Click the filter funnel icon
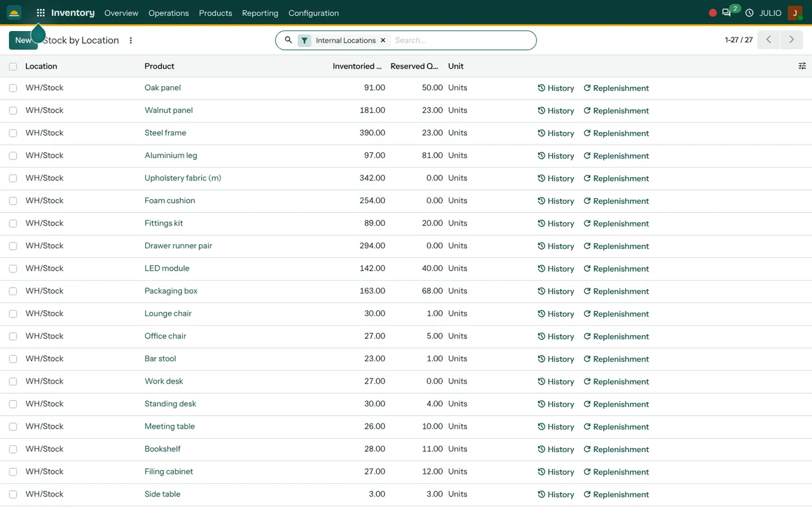 tap(304, 41)
